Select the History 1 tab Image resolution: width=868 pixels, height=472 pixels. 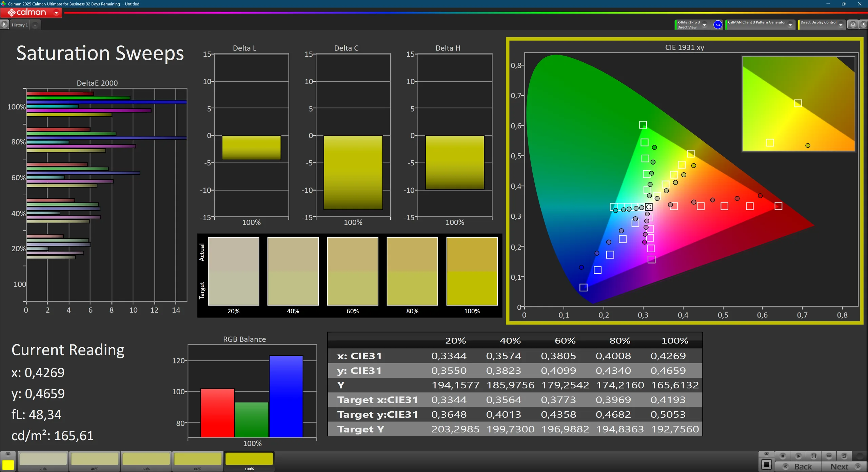pyautogui.click(x=20, y=25)
